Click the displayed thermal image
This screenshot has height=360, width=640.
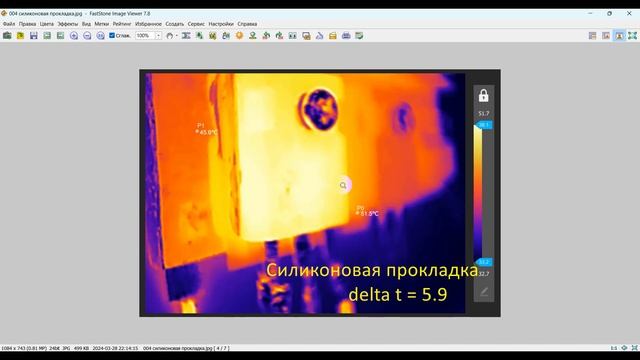(x=320, y=193)
